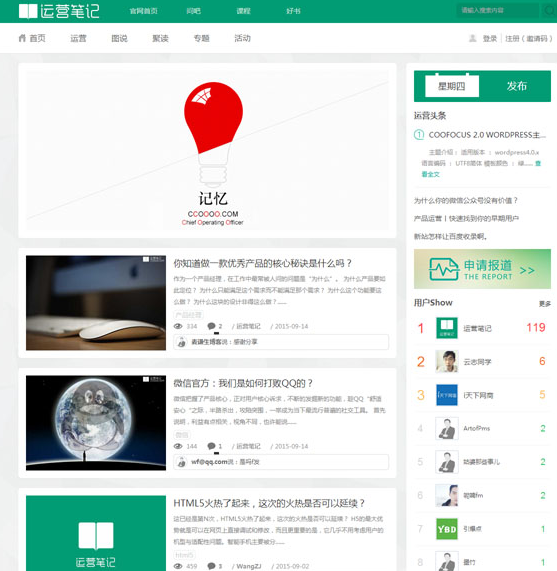Click the 发布 publish button
The height and width of the screenshot is (571, 557).
pos(517,86)
